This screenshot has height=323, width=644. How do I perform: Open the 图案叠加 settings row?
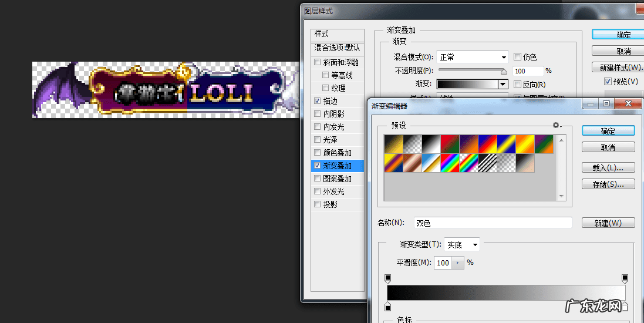[x=337, y=179]
